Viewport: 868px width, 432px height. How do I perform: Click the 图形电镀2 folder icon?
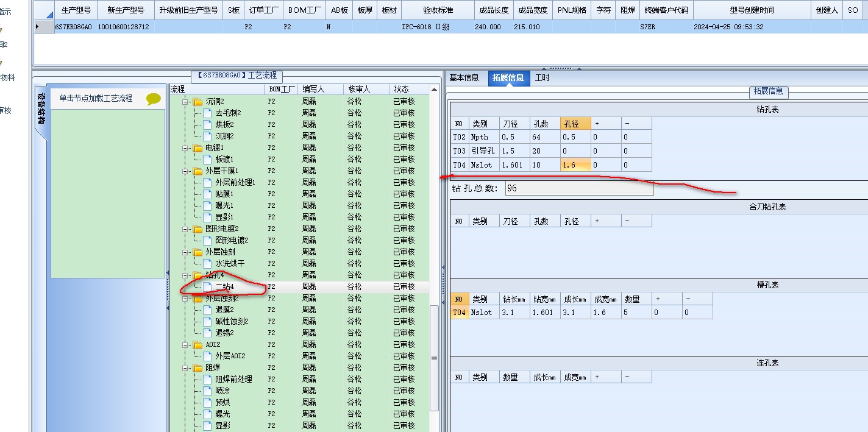pyautogui.click(x=197, y=229)
